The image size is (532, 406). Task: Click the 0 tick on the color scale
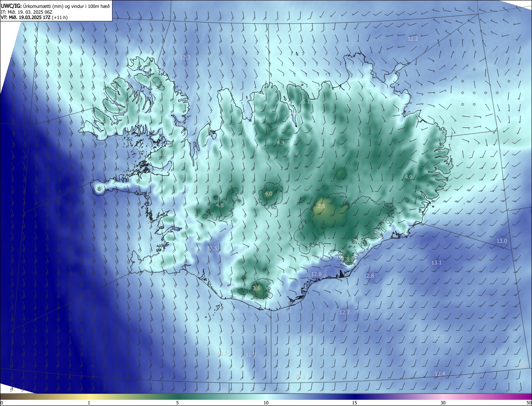point(2,403)
